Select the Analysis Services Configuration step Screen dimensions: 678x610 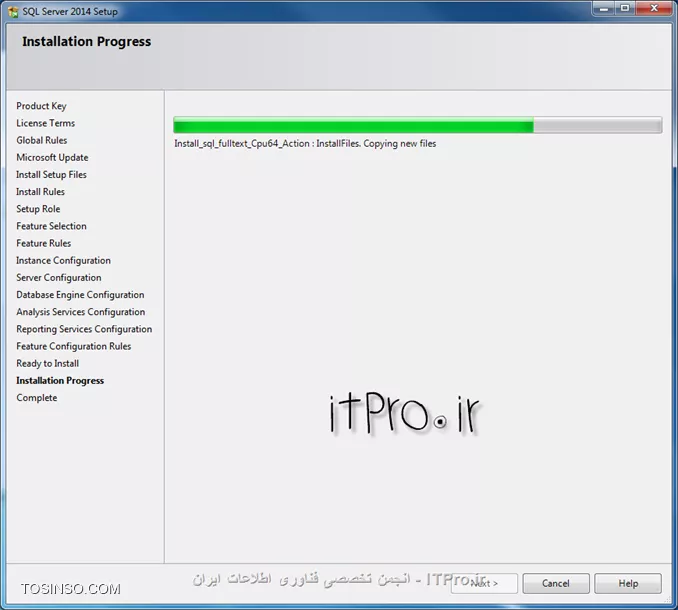[x=80, y=312]
